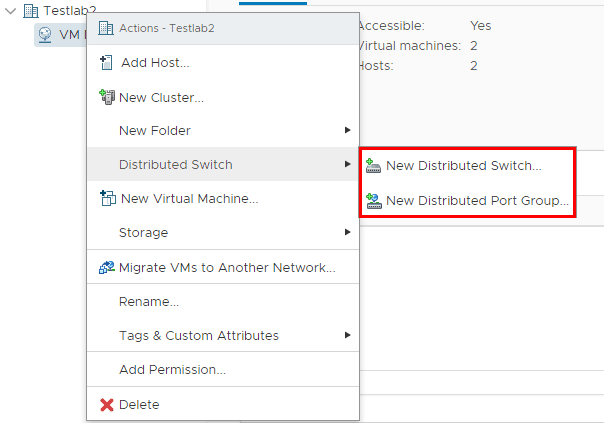604x423 pixels.
Task: Click the New Distributed Switch icon
Action: [x=373, y=165]
